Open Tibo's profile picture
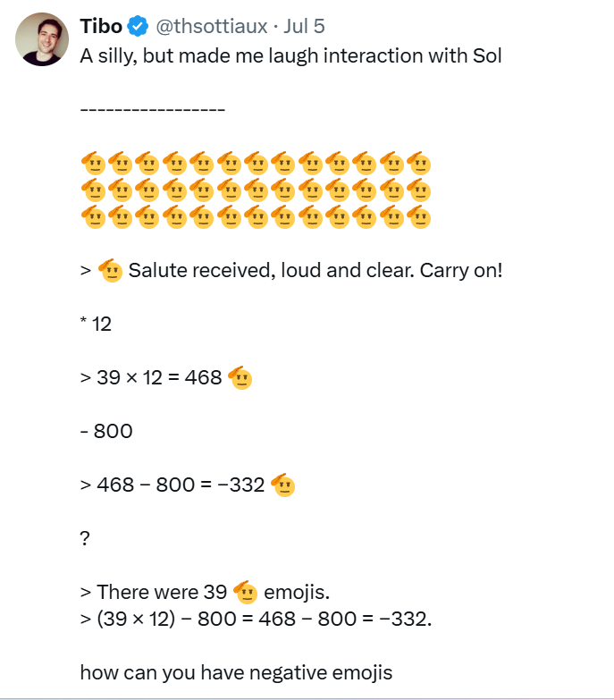 42,39
